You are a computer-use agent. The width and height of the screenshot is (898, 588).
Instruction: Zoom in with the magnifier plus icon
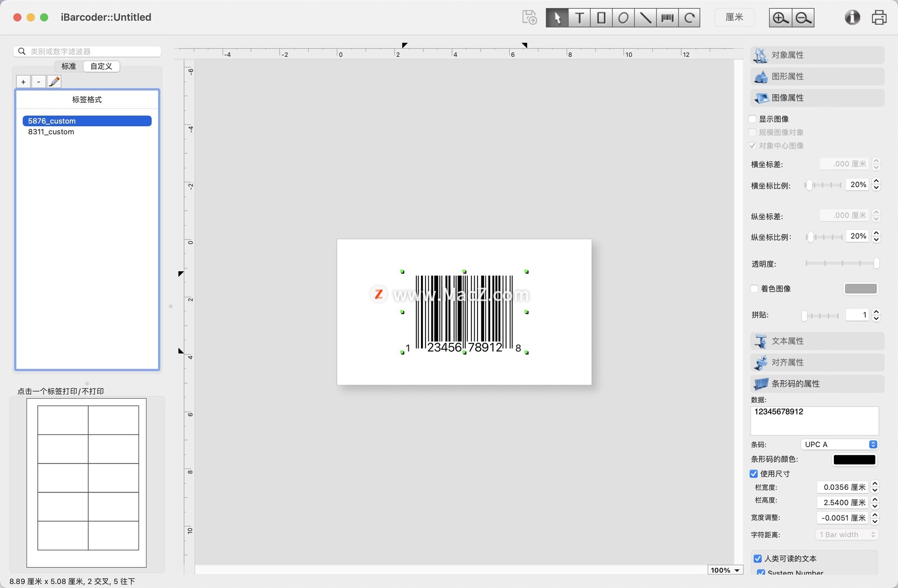point(781,18)
